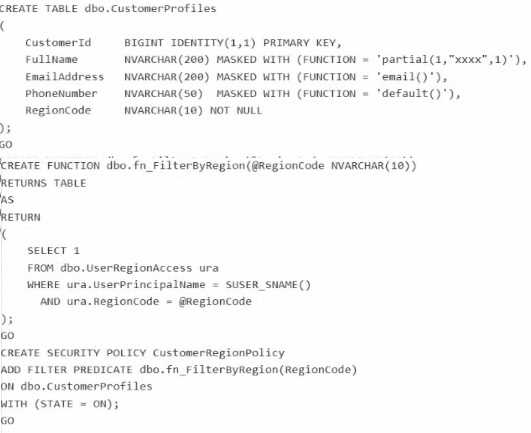Click the SUSER_SNAME() function call
The image size is (531, 433).
pyautogui.click(x=268, y=284)
